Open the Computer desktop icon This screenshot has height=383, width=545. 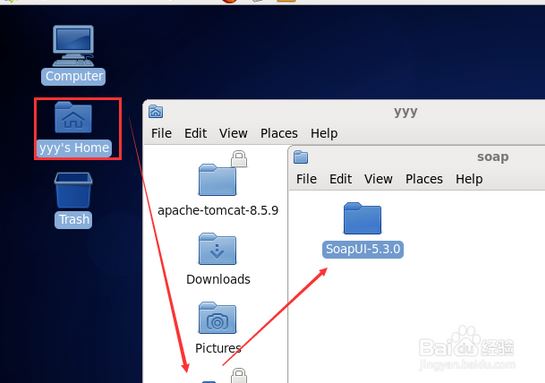pos(73,46)
